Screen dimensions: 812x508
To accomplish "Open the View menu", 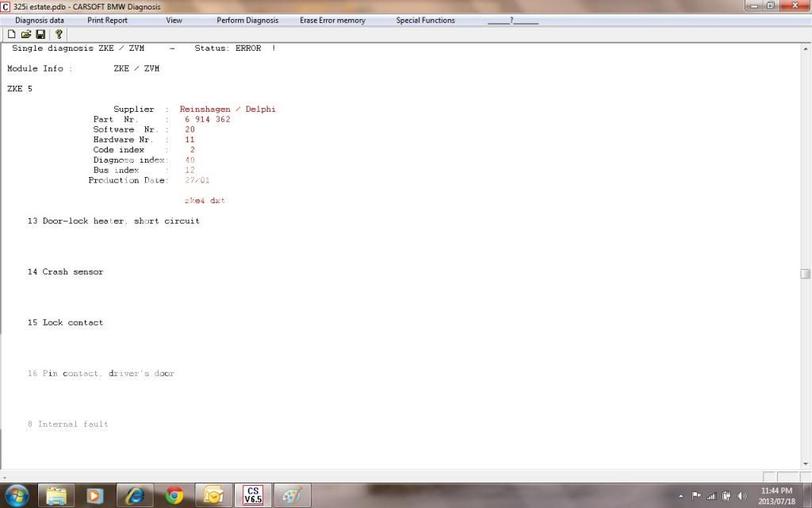I will click(x=174, y=21).
